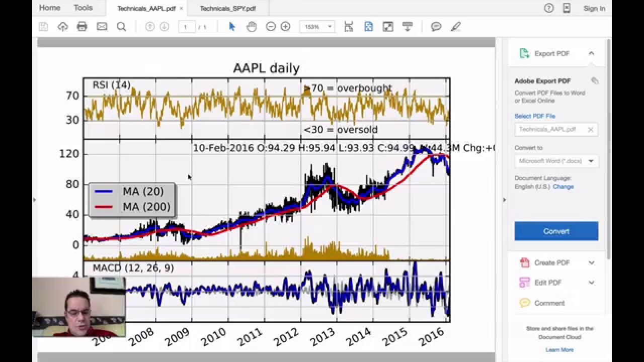Click the right tools pane scrollbar
Image resolution: width=644 pixels, height=362 pixels.
point(608,148)
